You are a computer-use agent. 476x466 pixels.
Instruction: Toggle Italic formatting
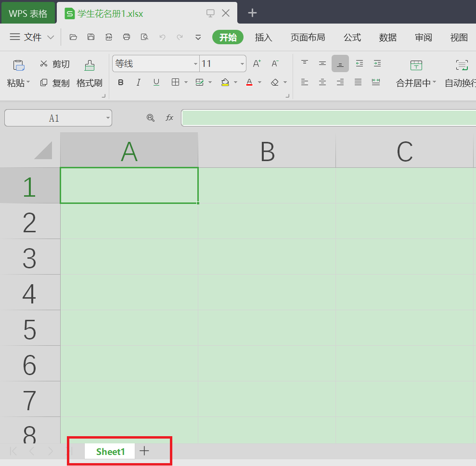tap(139, 82)
